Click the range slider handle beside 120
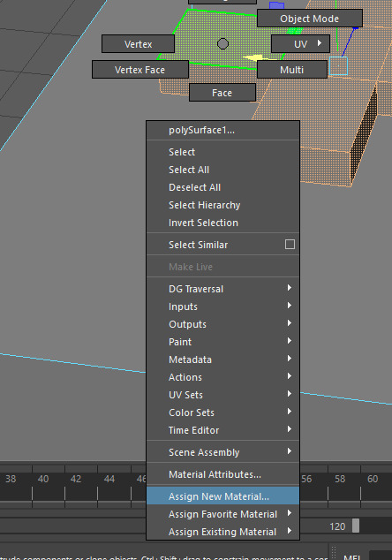The height and width of the screenshot is (560, 392). tap(356, 526)
